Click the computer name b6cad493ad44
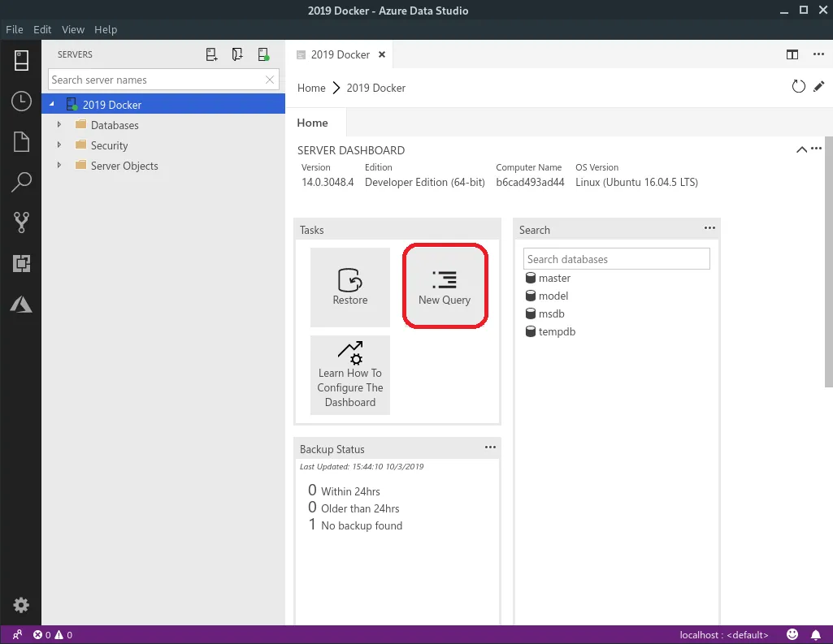 (x=530, y=182)
